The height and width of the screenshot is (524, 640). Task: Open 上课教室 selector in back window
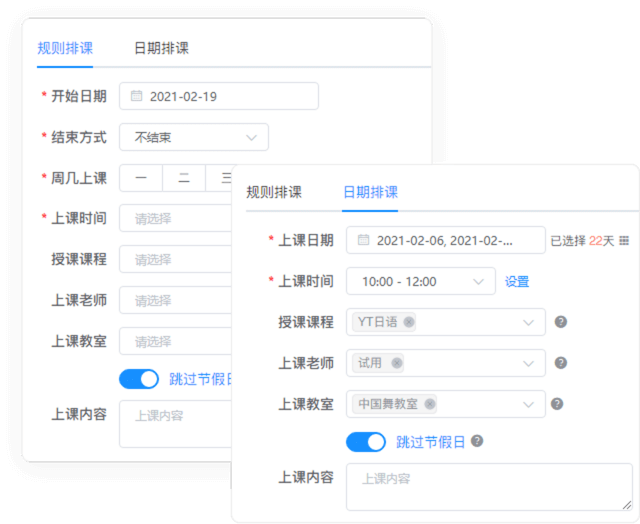[176, 341]
